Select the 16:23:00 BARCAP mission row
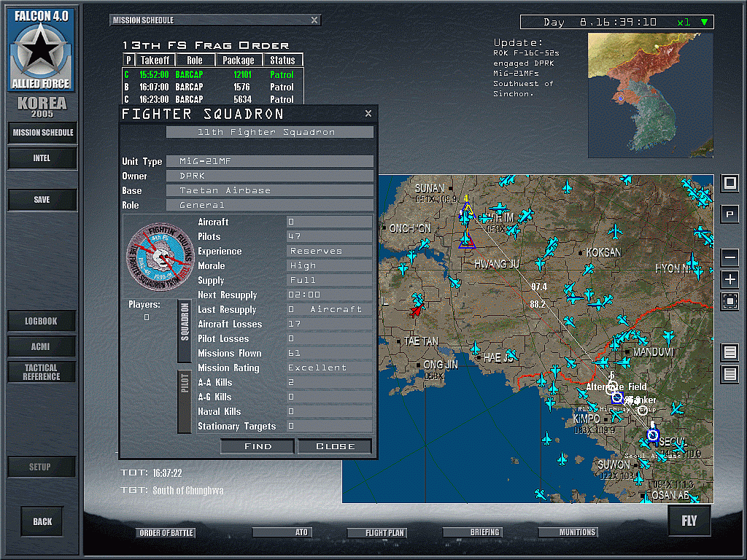This screenshot has height=560, width=747. click(x=212, y=99)
